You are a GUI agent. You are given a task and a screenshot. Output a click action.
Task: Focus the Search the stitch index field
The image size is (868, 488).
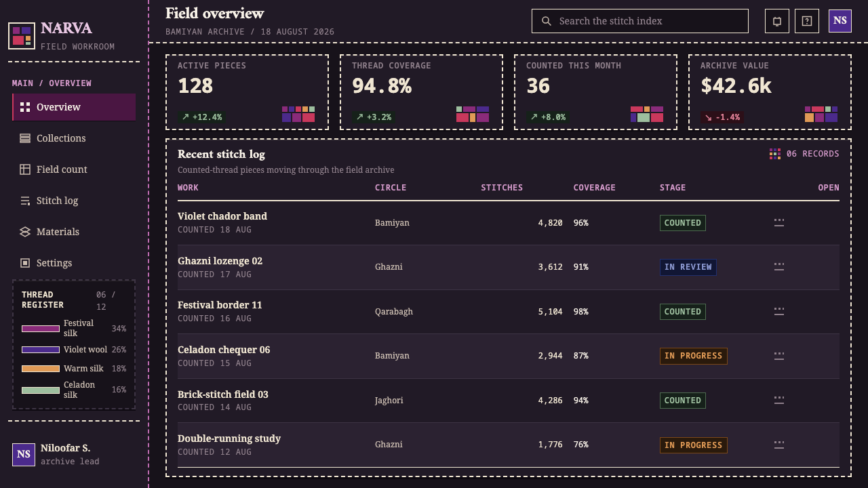tap(640, 21)
